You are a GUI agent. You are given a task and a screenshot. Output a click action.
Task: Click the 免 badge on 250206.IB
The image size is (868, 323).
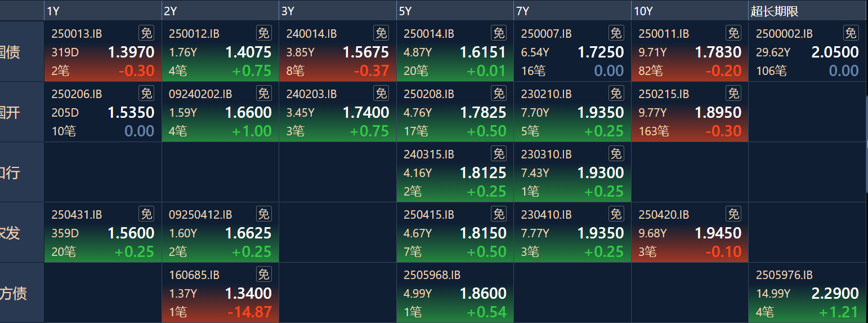coord(146,94)
